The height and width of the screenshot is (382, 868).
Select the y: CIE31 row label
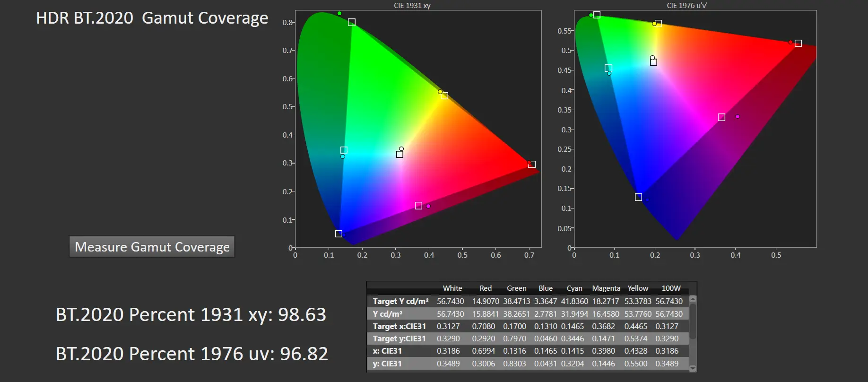coord(387,364)
